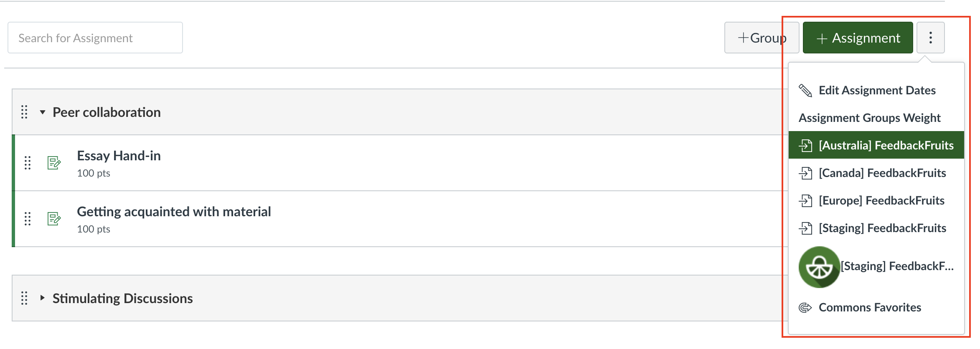Grab the drag handle for Peer collaboration group
Viewport: 980px width, 349px height.
tap(24, 112)
